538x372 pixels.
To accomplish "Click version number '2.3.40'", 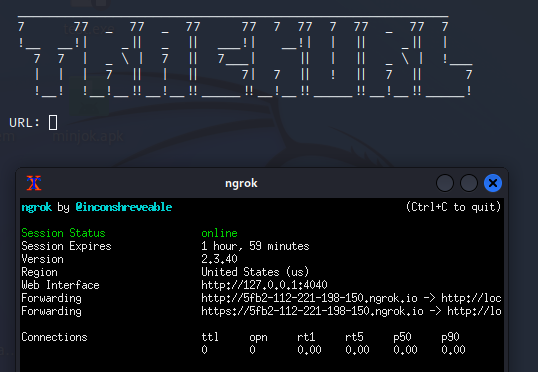I will click(x=219, y=259).
